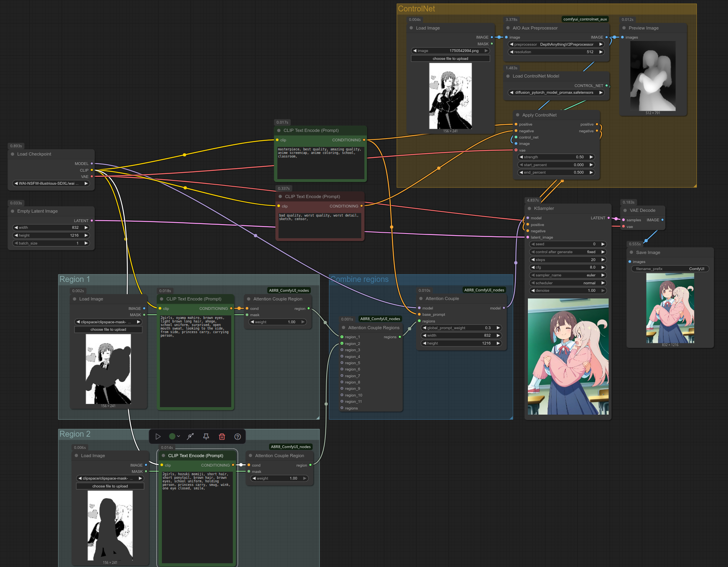Increase steps in KSampler
The height and width of the screenshot is (567, 728).
(603, 260)
